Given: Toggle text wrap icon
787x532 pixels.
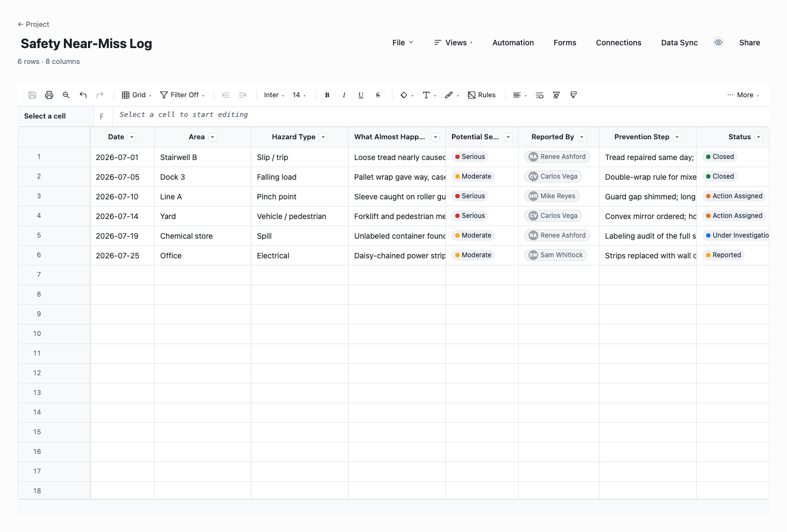Looking at the screenshot, I should [x=539, y=95].
